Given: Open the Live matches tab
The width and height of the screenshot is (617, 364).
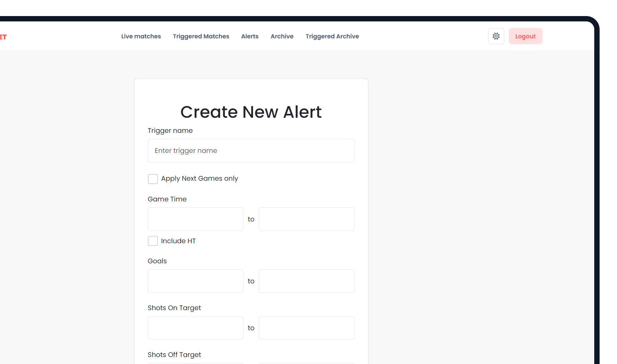Looking at the screenshot, I should tap(141, 36).
